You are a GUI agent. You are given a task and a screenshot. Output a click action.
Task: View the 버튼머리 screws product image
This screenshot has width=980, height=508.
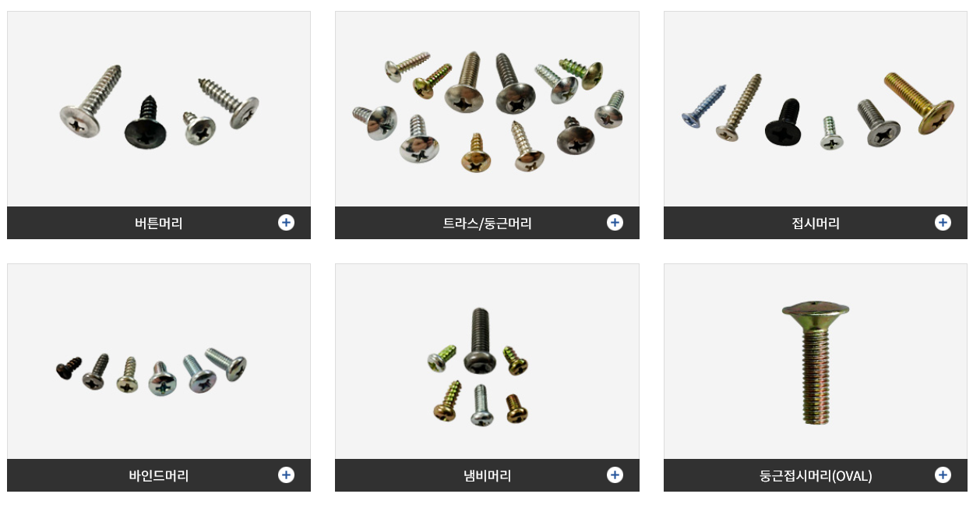tap(159, 109)
